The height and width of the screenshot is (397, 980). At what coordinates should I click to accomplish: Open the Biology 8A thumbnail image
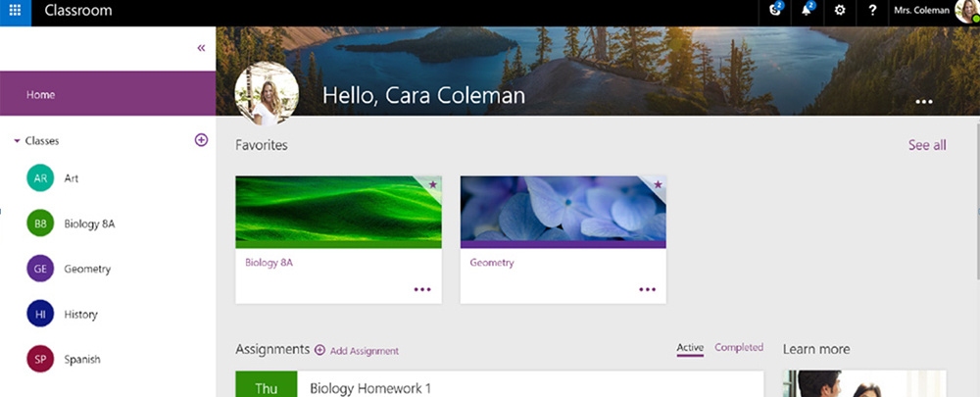coord(338,211)
